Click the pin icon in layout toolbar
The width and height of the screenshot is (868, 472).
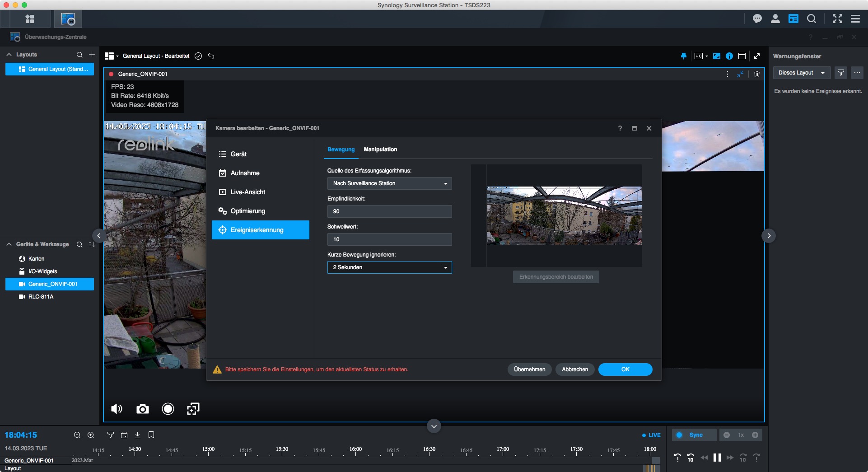pos(683,56)
